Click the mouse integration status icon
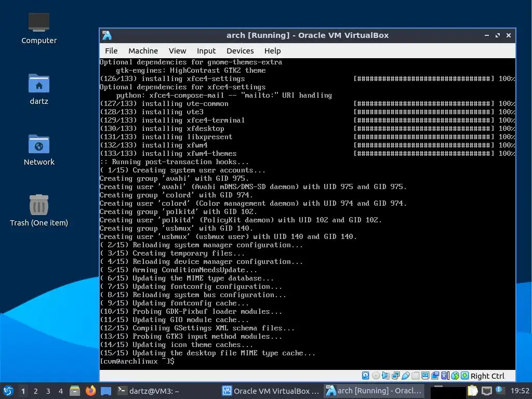 click(455, 376)
